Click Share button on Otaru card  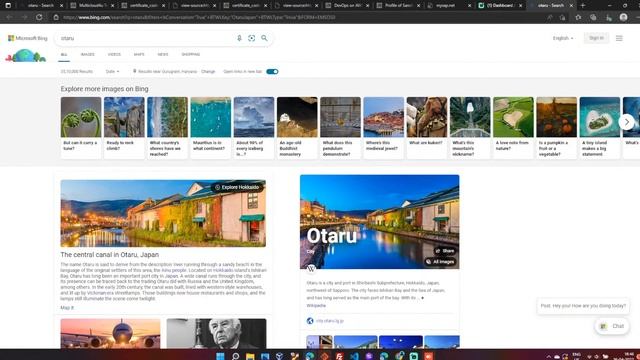tap(445, 251)
